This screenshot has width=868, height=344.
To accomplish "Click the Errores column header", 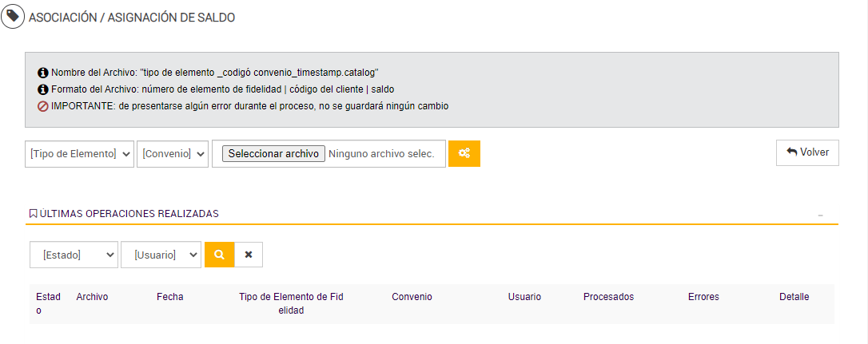I will 703,297.
